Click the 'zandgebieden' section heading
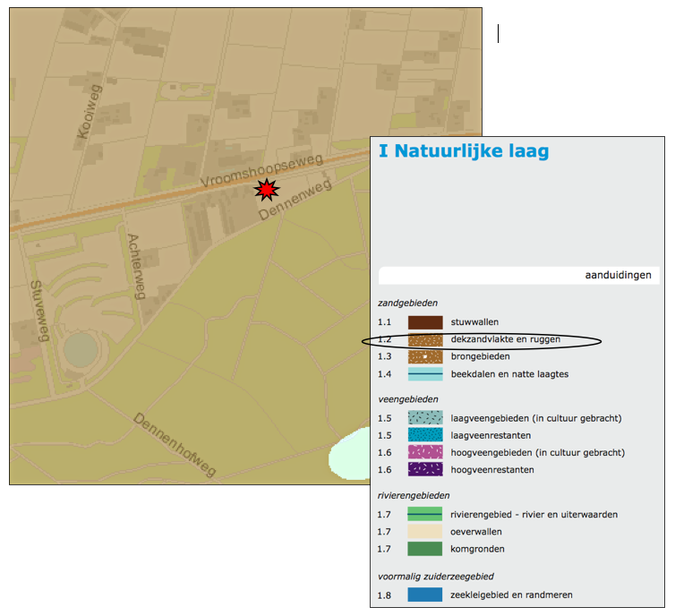 [407, 303]
